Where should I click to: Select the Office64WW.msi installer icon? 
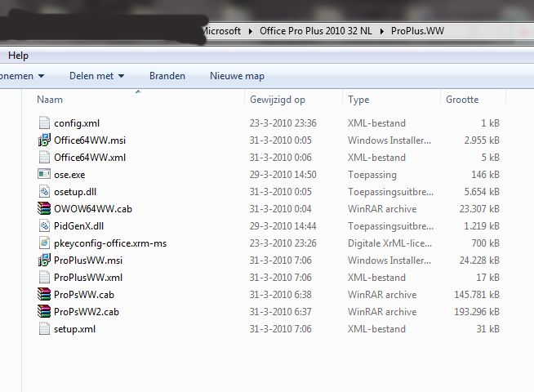[44, 140]
